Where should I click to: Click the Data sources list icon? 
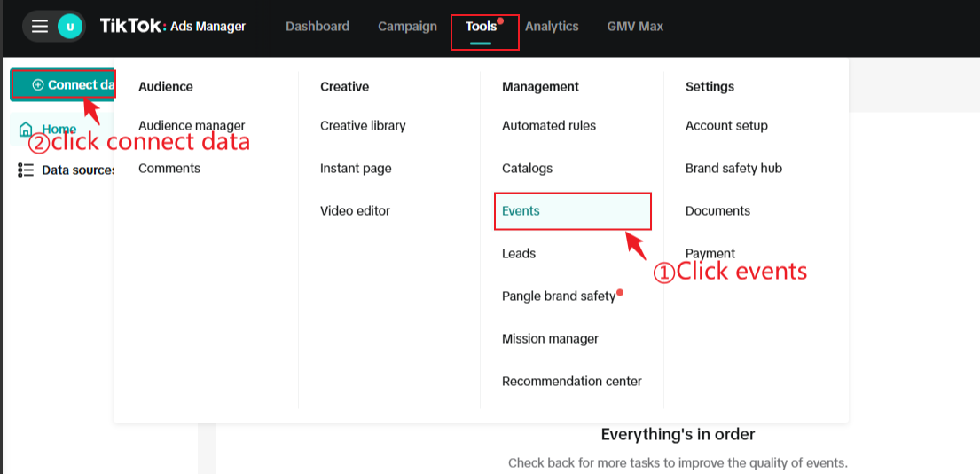click(x=26, y=170)
